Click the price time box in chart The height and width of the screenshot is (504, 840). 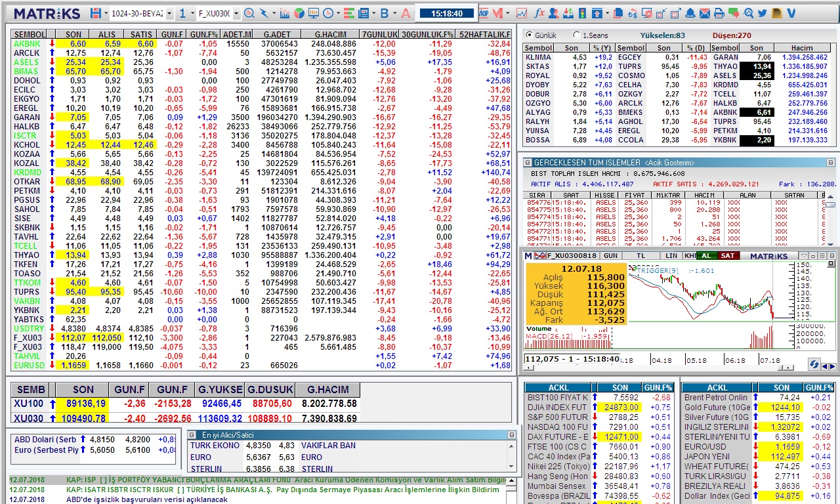click(x=572, y=359)
